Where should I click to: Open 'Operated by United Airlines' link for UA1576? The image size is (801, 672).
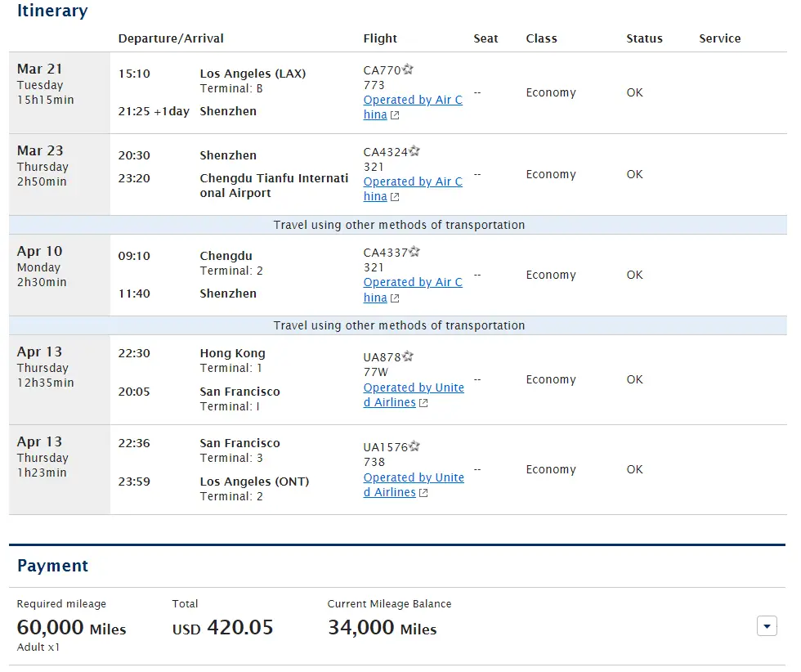click(414, 485)
